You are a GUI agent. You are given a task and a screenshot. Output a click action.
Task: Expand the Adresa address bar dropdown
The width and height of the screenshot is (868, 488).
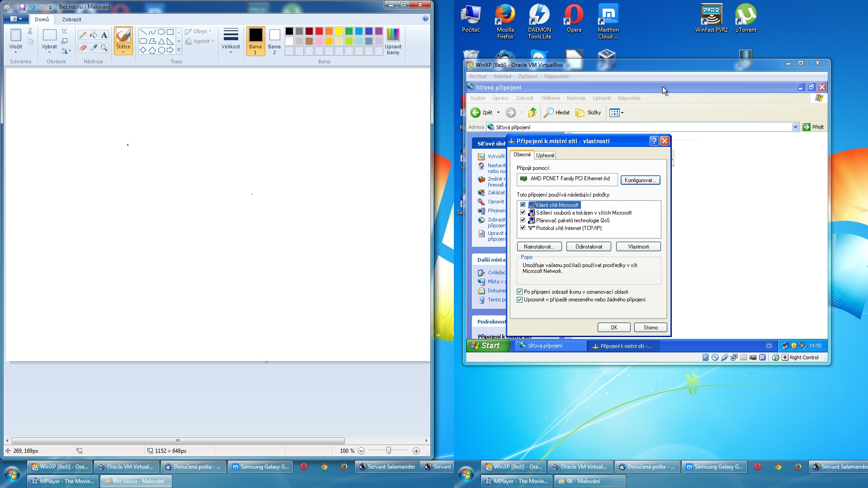click(x=795, y=127)
